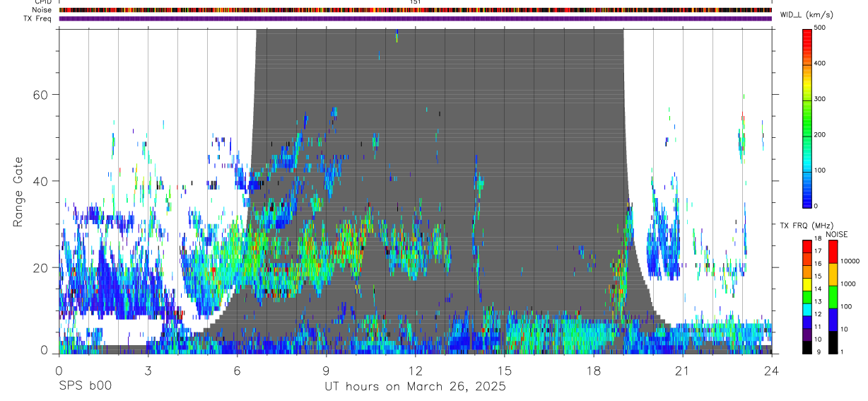Click the '300' tick on the WID scale

pyautogui.click(x=820, y=99)
